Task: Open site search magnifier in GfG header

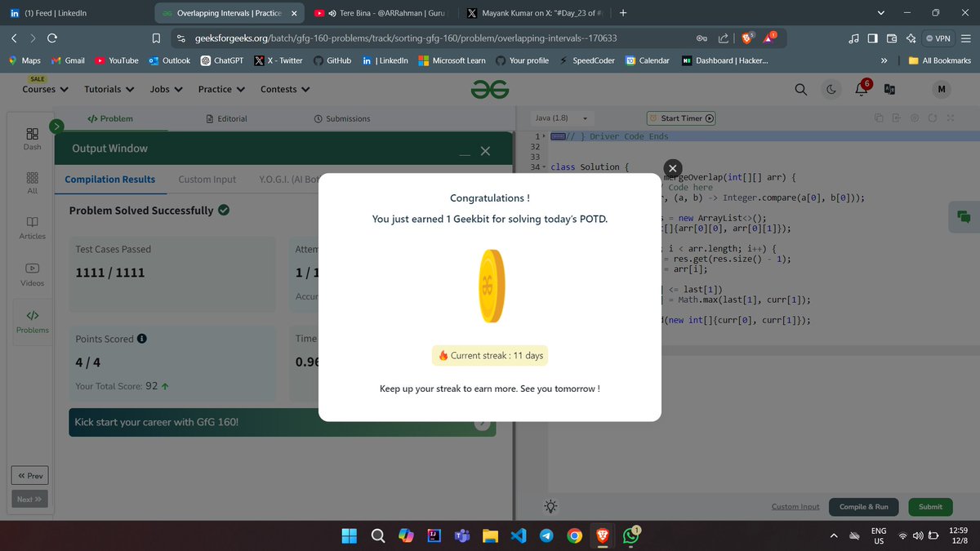Action: click(x=801, y=89)
